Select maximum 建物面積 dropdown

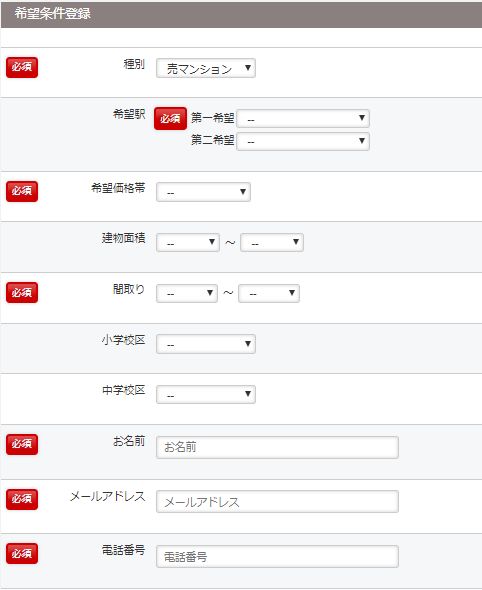272,242
